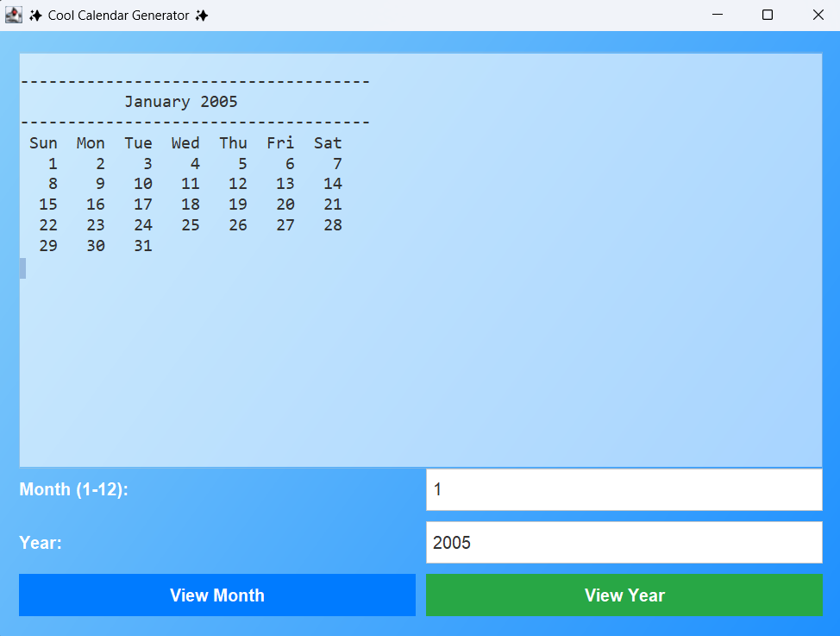Click the 'Month (1-12):' label
This screenshot has height=636, width=840.
(x=74, y=489)
